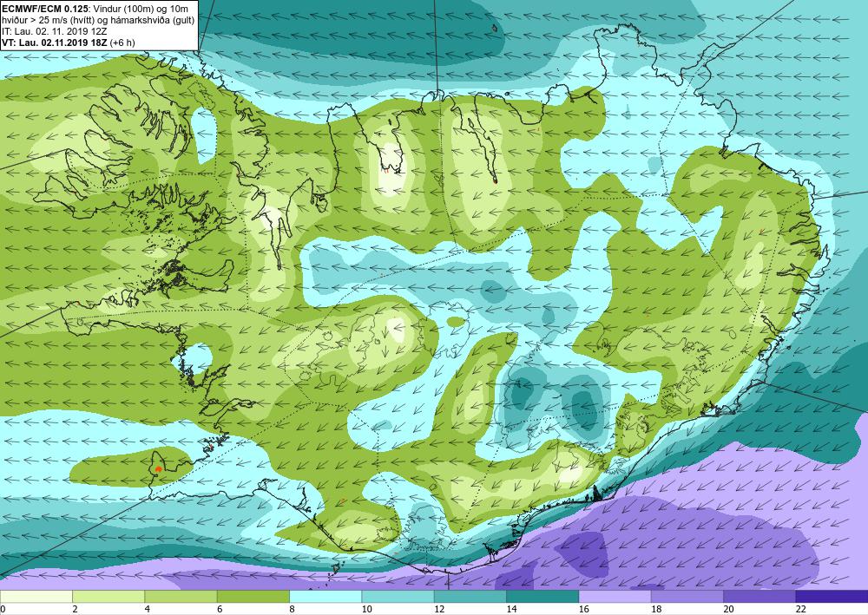This screenshot has height=615, width=868.
Task: Click the dark teal 14–16 legend swatch
Action: [542, 597]
